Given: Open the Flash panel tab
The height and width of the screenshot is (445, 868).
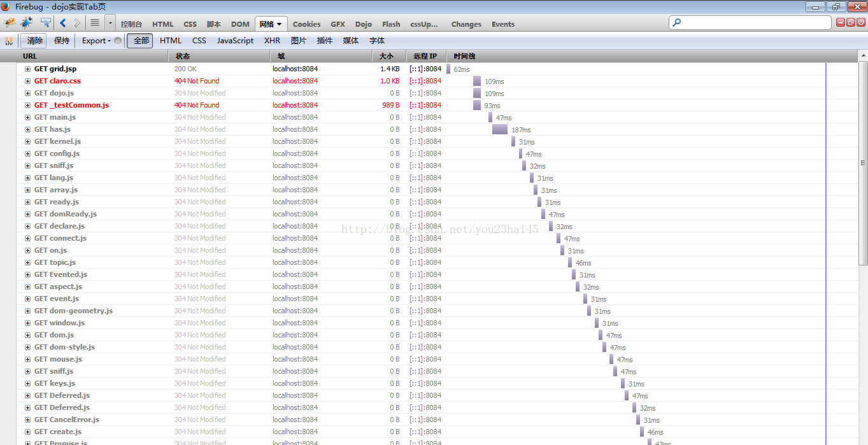Looking at the screenshot, I should [x=391, y=24].
